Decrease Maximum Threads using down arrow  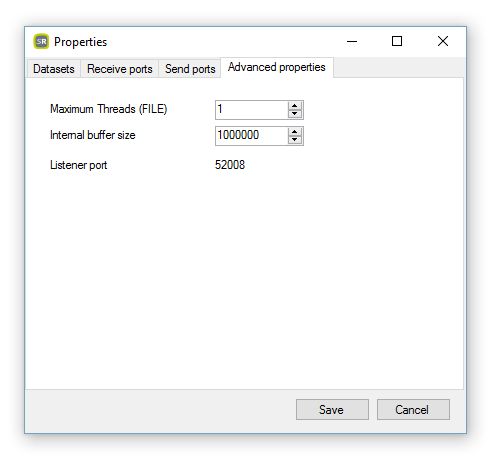(x=294, y=114)
